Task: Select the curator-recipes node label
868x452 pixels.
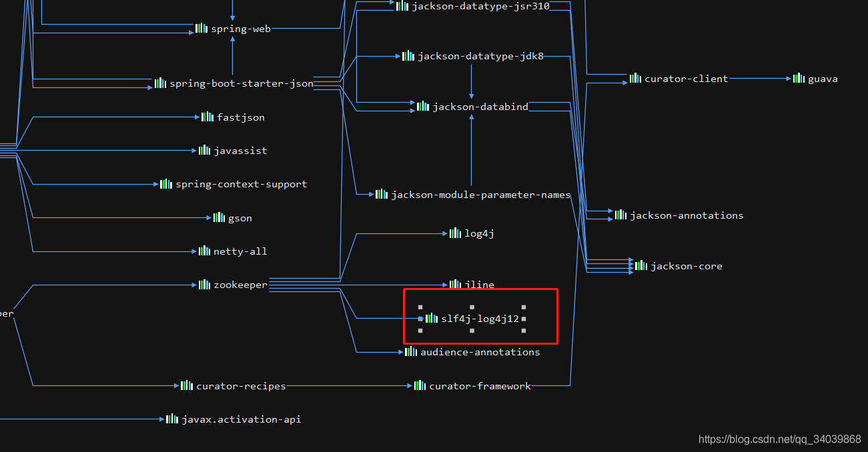Action: point(241,386)
